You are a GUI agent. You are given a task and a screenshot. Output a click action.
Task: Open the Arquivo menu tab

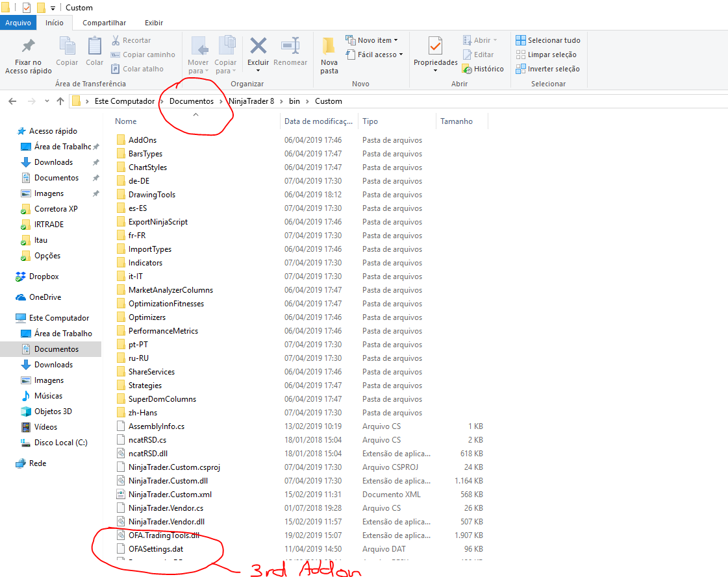tap(18, 23)
